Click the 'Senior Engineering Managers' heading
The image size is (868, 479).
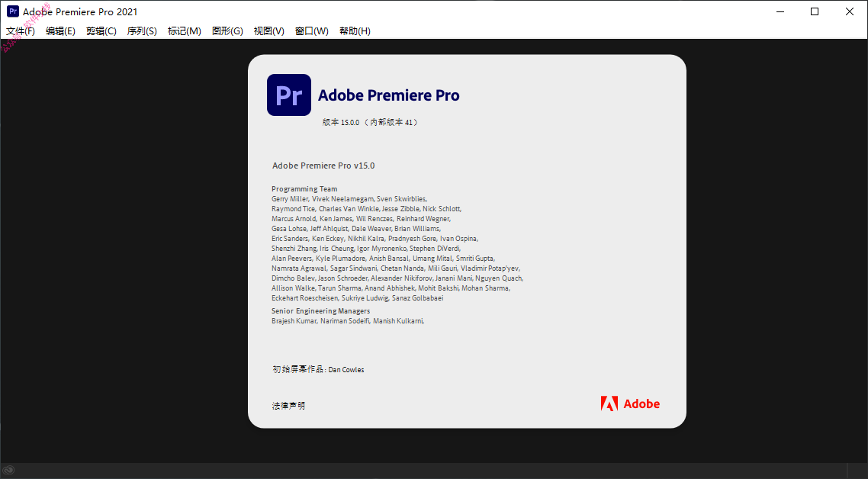[x=320, y=310]
